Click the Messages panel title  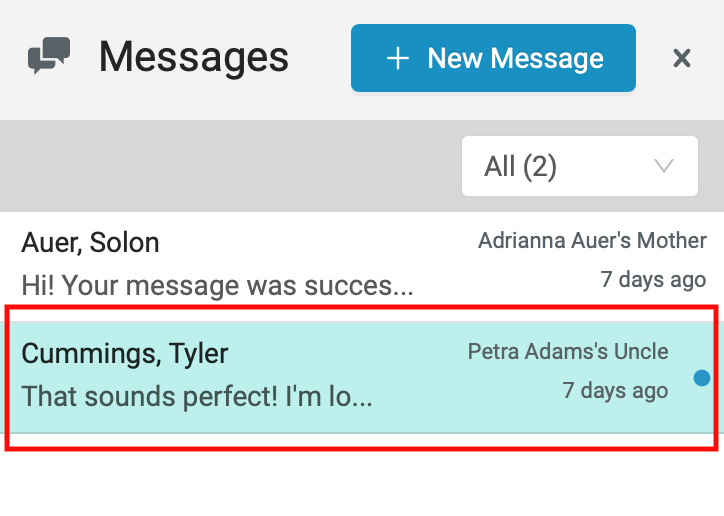194,57
